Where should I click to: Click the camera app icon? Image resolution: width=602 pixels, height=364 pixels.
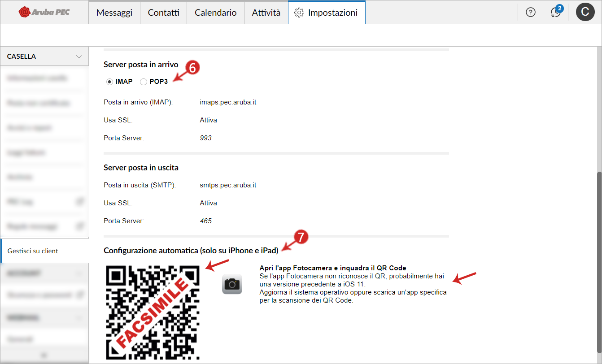coord(232,284)
